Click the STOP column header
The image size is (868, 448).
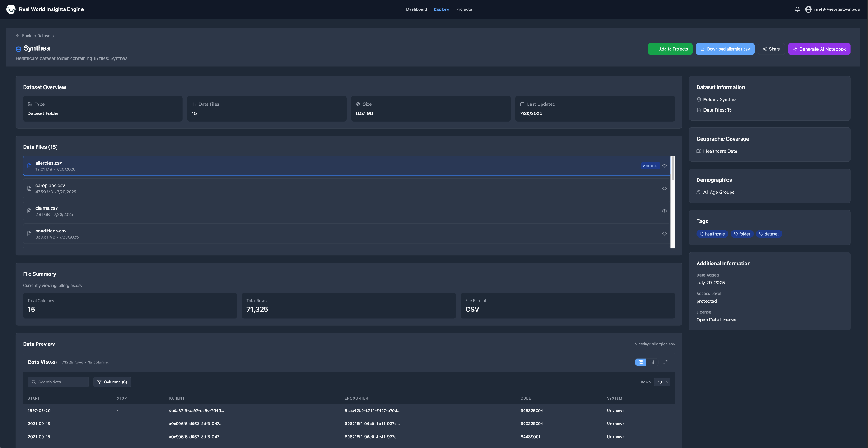click(122, 398)
